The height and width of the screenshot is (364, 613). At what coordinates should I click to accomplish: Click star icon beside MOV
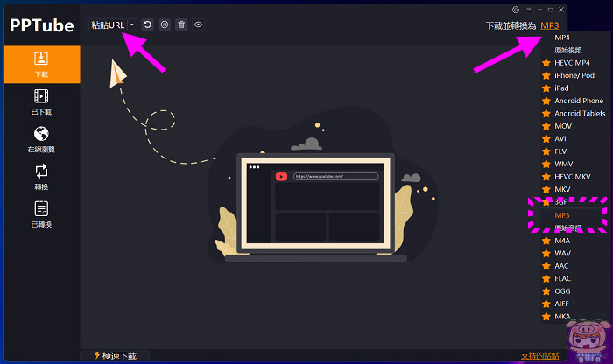(546, 126)
